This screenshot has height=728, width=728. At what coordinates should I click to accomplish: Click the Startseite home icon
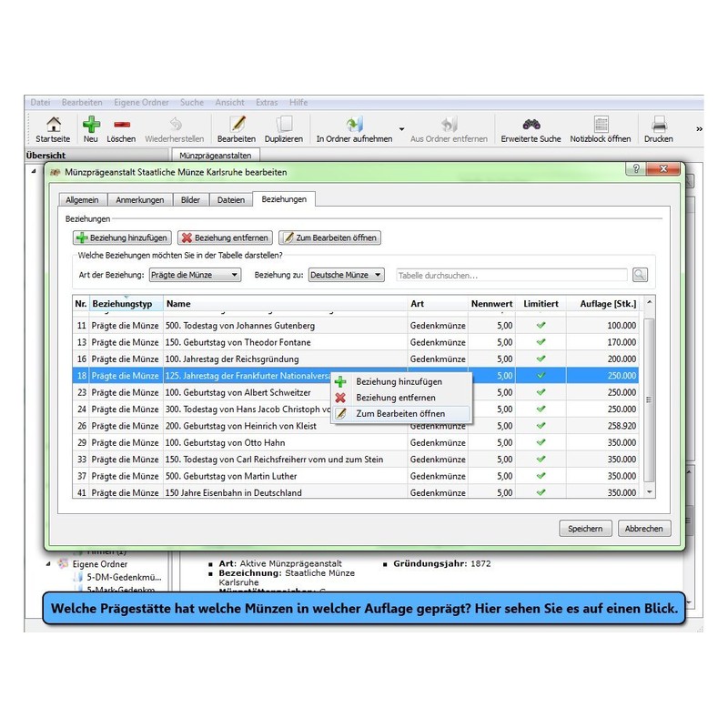point(53,125)
